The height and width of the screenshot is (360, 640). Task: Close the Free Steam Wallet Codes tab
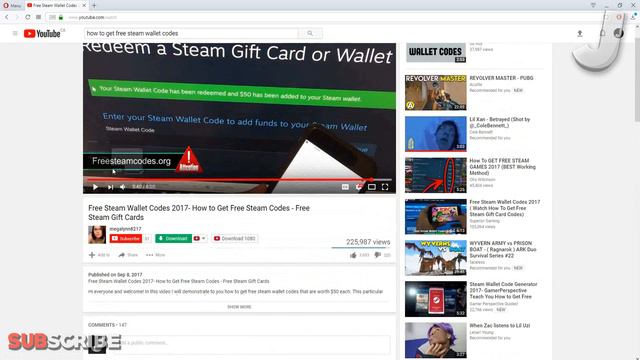[84, 5]
